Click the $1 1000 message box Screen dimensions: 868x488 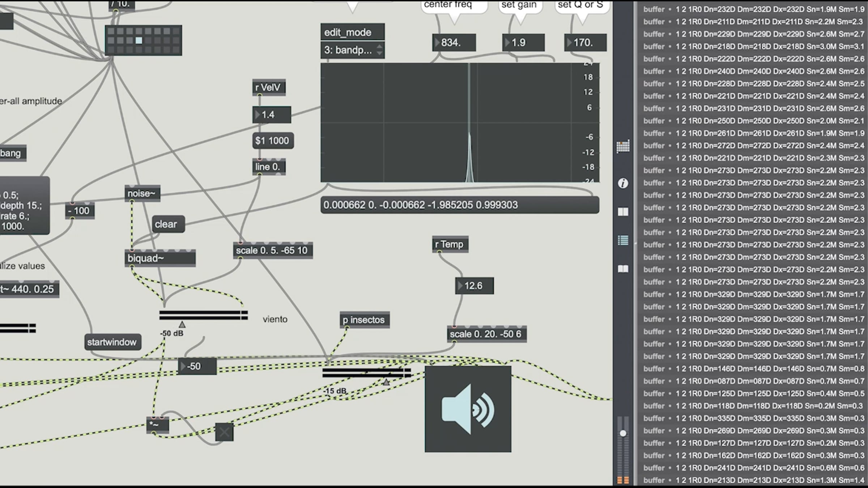[x=273, y=141]
